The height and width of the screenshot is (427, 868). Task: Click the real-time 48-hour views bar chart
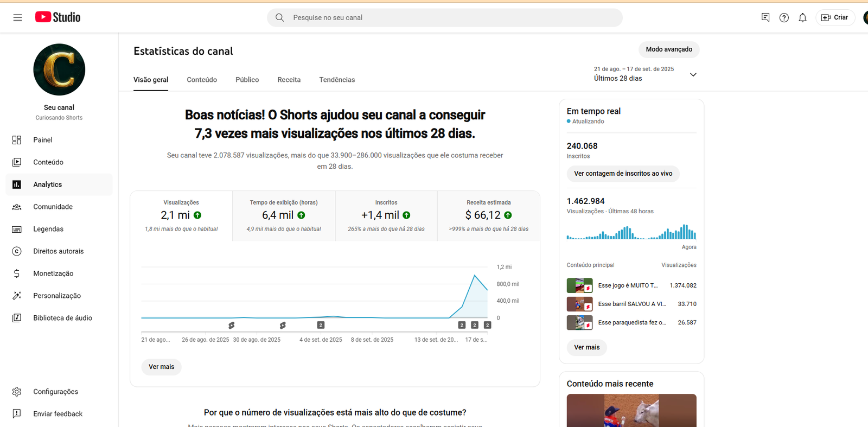click(x=631, y=232)
